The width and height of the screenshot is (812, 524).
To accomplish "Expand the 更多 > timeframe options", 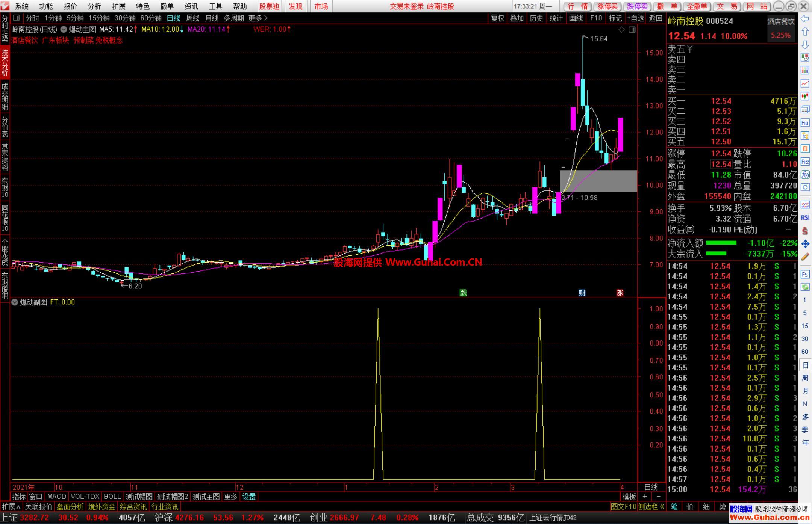I will coord(258,18).
